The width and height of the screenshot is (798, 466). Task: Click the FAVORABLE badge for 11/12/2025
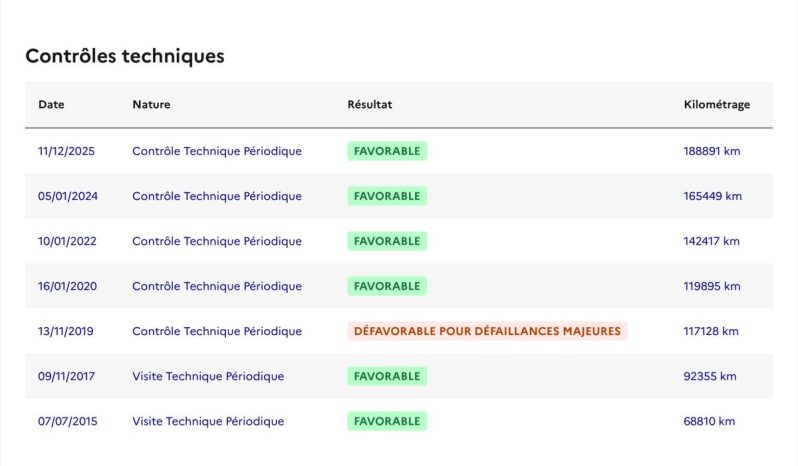tap(387, 151)
